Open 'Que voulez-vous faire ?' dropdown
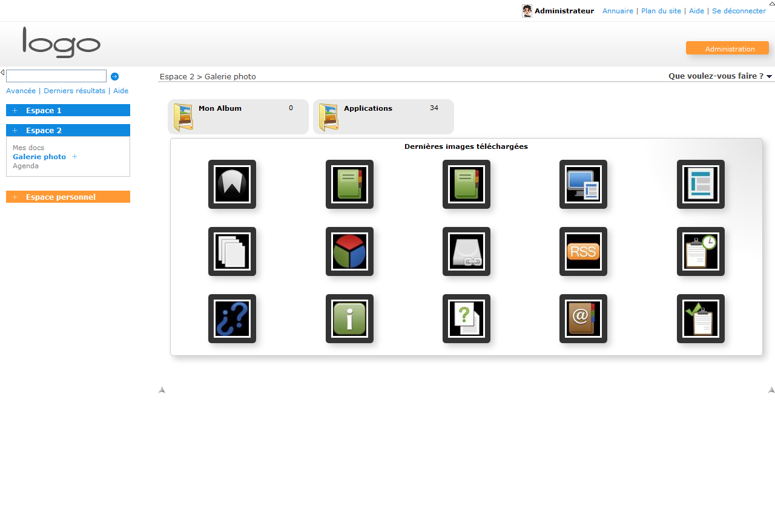The width and height of the screenshot is (775, 532). tap(720, 76)
